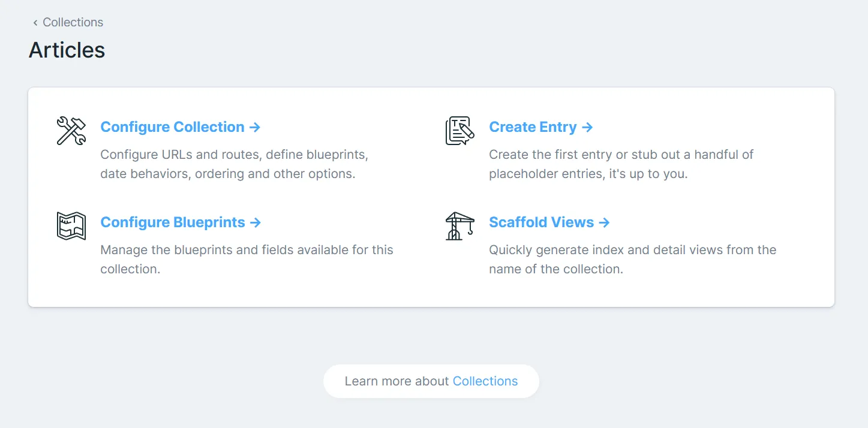868x428 pixels.
Task: Click the arrow after Create Entry
Action: point(587,127)
